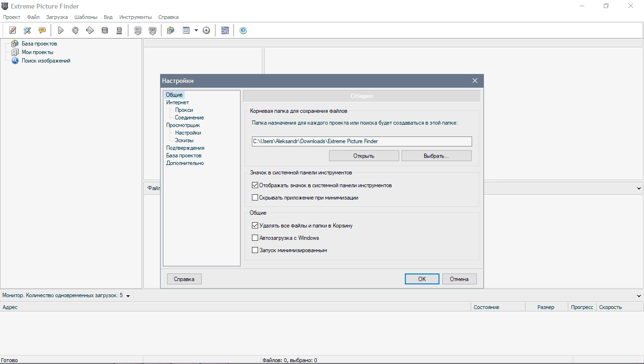This screenshot has height=364, width=644.
Task: Select Поиск изображений in main window tree
Action: [46, 61]
